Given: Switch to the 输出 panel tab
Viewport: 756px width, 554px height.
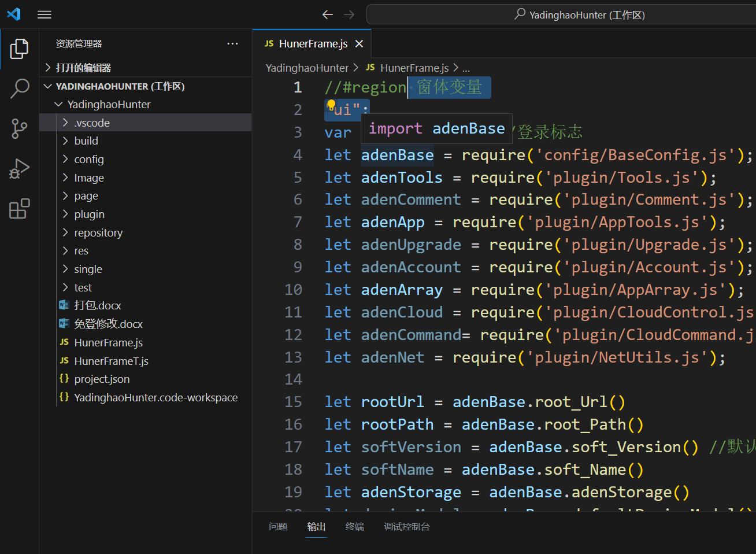Looking at the screenshot, I should 316,526.
